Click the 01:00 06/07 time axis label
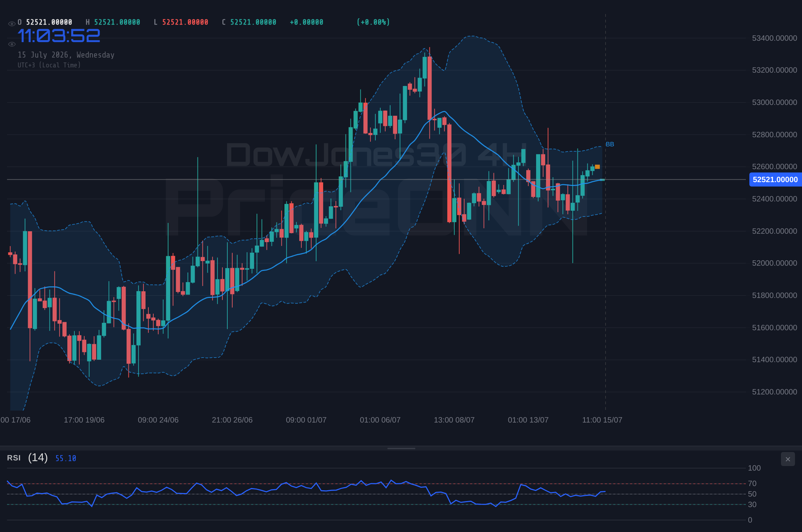This screenshot has height=532, width=802. point(380,420)
